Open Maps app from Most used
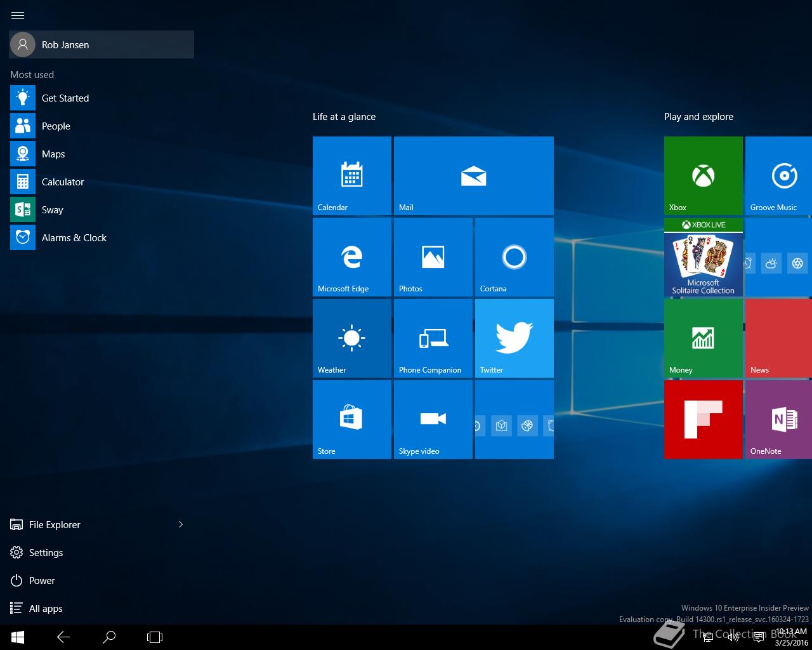The width and height of the screenshot is (812, 650). (101, 154)
